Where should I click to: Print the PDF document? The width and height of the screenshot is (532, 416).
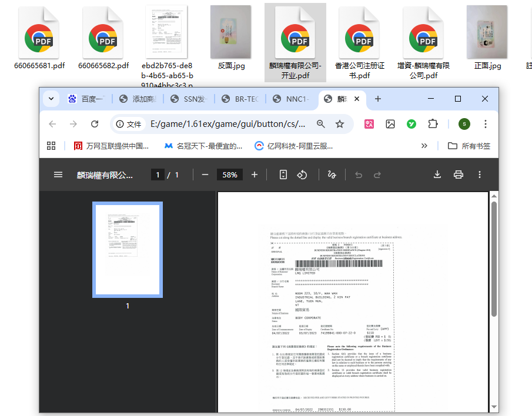pyautogui.click(x=459, y=175)
